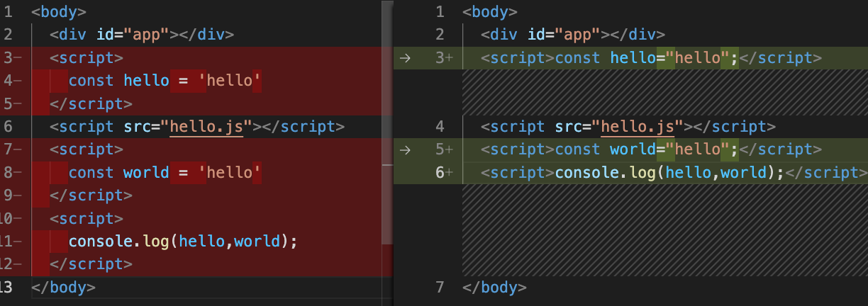868x306 pixels.
Task: Click line number 7 in the modified pane
Action: pyautogui.click(x=440, y=287)
